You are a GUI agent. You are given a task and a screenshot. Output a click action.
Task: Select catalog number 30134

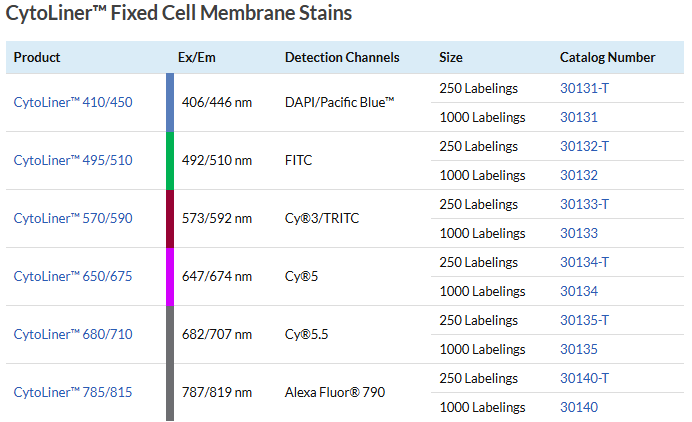578,291
